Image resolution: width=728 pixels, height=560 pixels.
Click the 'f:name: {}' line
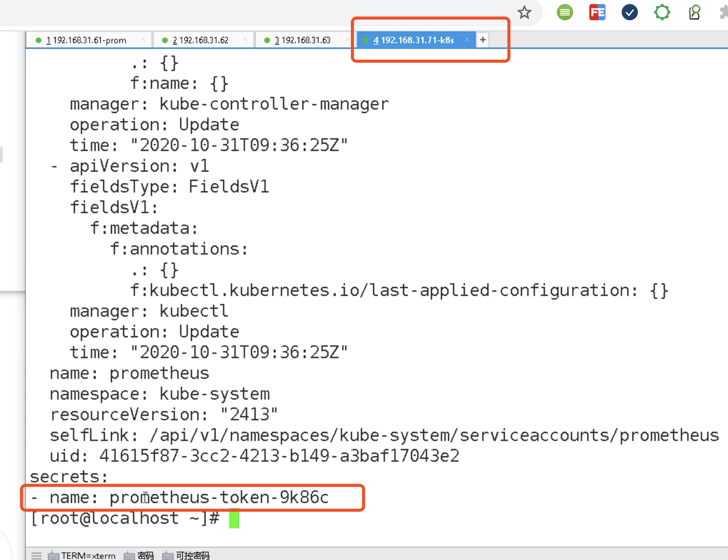click(179, 83)
